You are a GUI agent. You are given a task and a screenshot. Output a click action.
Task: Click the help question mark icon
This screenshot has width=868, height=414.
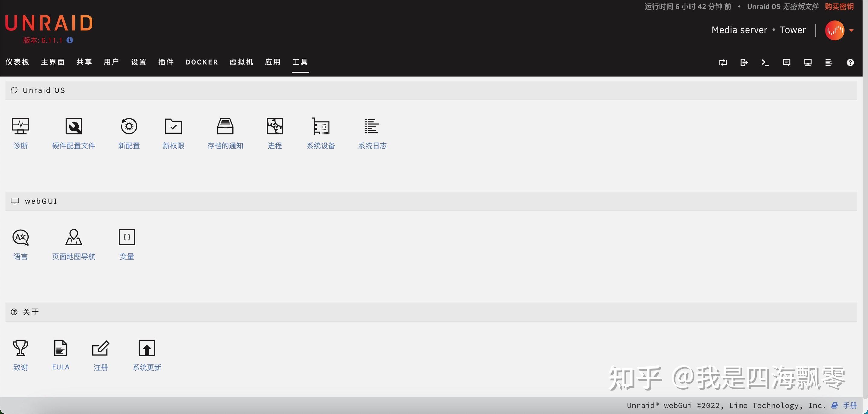coord(850,62)
